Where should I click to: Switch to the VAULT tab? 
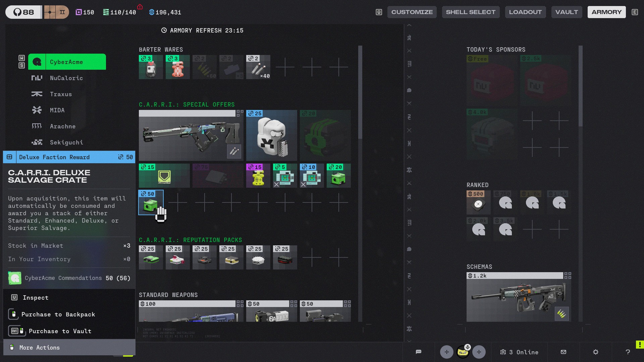(567, 12)
